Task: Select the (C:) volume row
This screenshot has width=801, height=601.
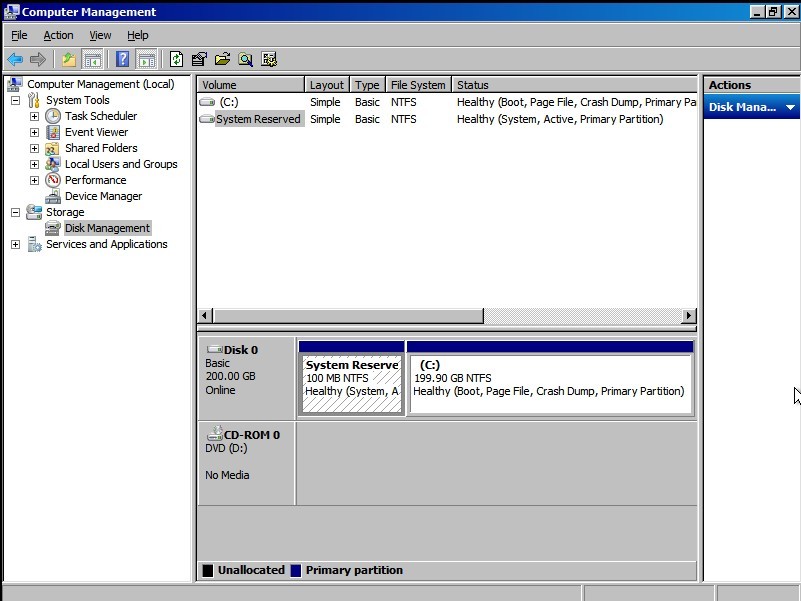Action: 447,102
